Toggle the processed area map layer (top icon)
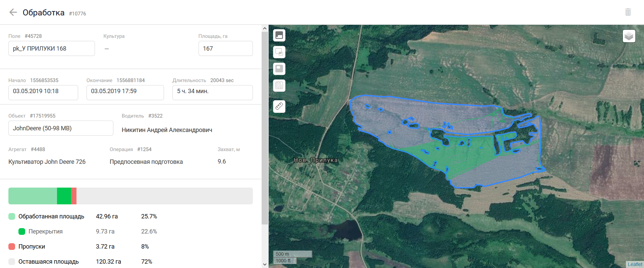 tap(279, 35)
